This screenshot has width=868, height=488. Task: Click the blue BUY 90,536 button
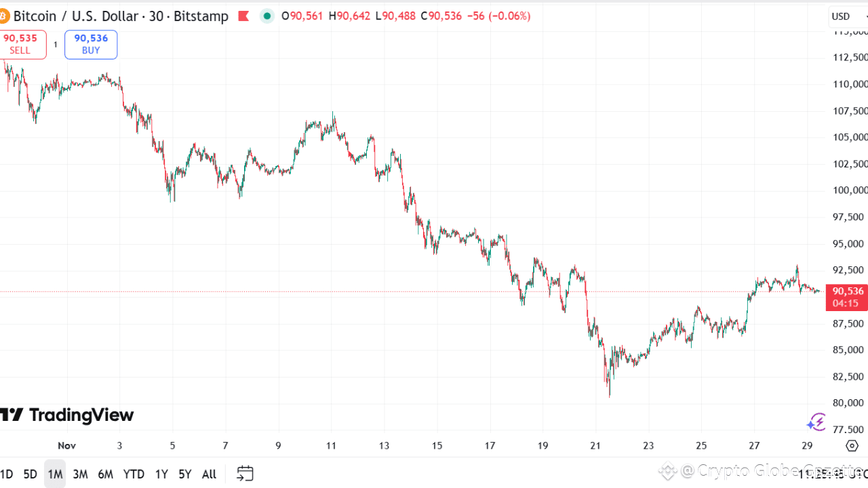[91, 44]
